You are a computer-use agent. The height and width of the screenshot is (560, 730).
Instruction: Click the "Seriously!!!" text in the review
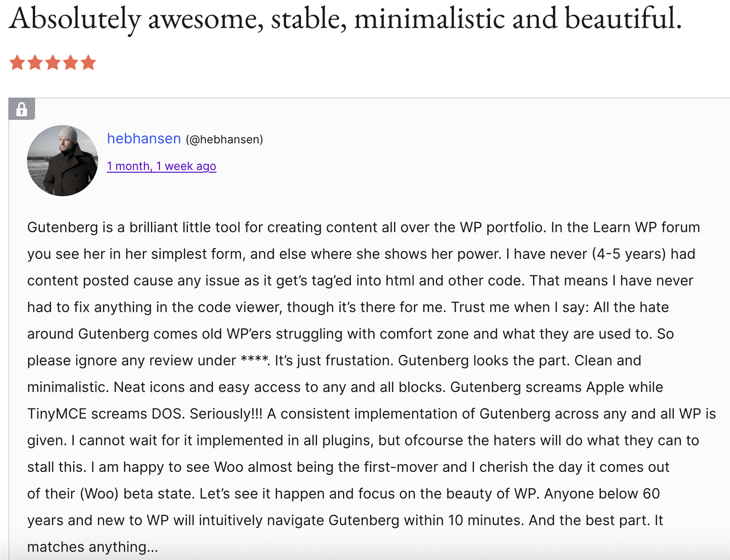pyautogui.click(x=226, y=414)
